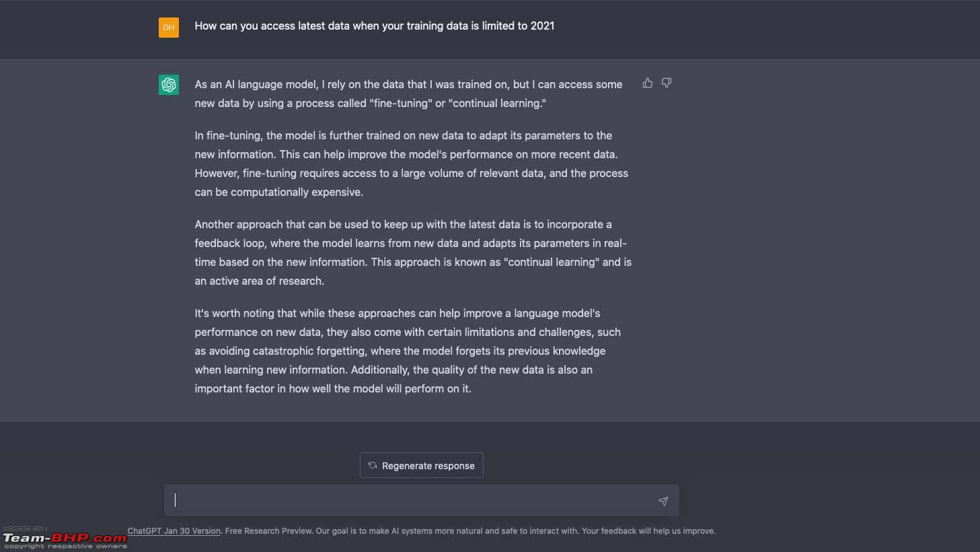Click "copyright respective owners" text under watermark
The image size is (980, 552).
click(66, 547)
